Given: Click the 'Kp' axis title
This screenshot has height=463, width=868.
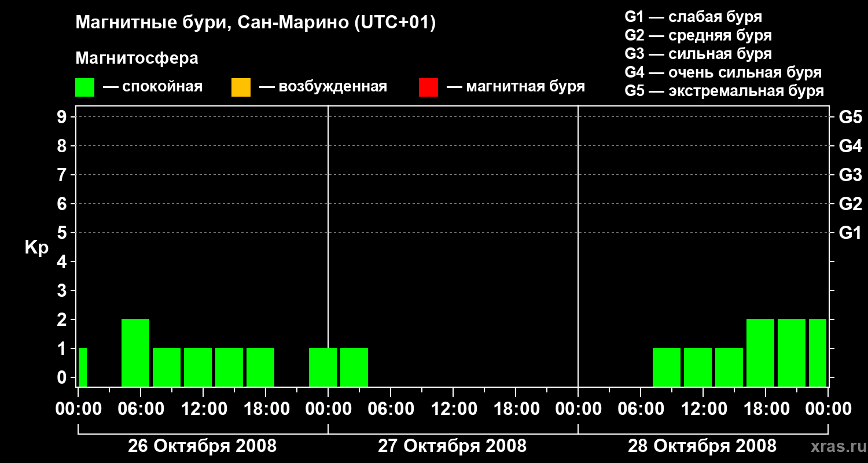Looking at the screenshot, I should point(36,247).
